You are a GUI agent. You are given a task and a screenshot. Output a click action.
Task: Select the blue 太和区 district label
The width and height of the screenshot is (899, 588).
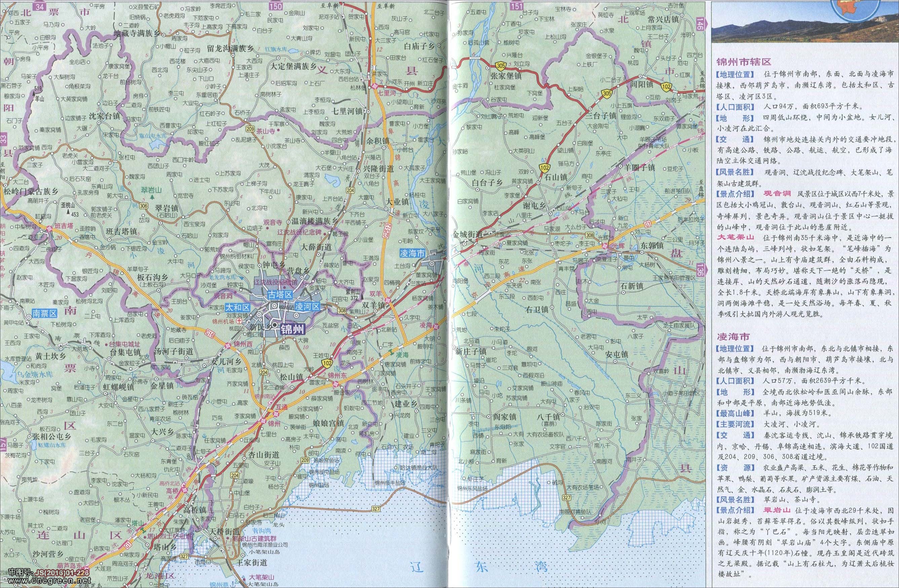(238, 307)
